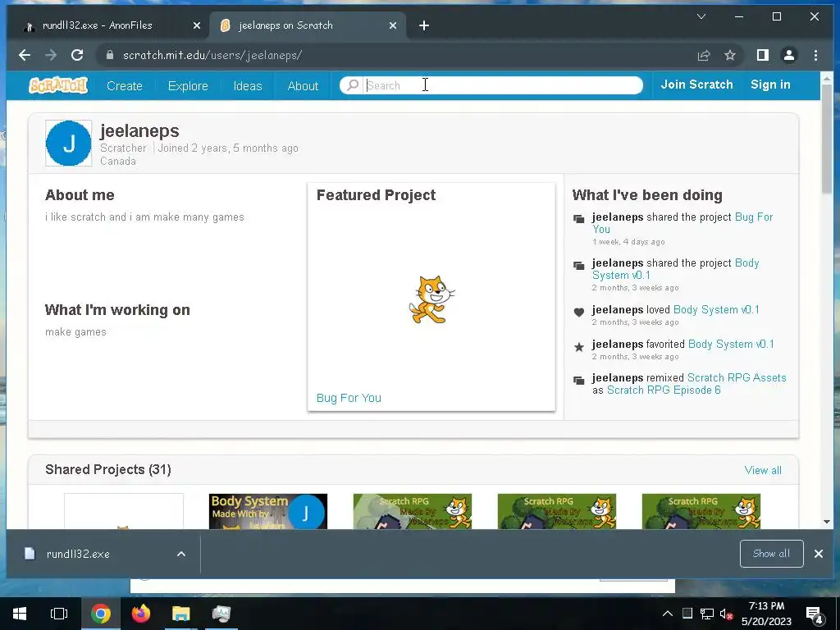840x630 pixels.
Task: Open shared project Body System v0.1 link
Action: click(x=746, y=263)
